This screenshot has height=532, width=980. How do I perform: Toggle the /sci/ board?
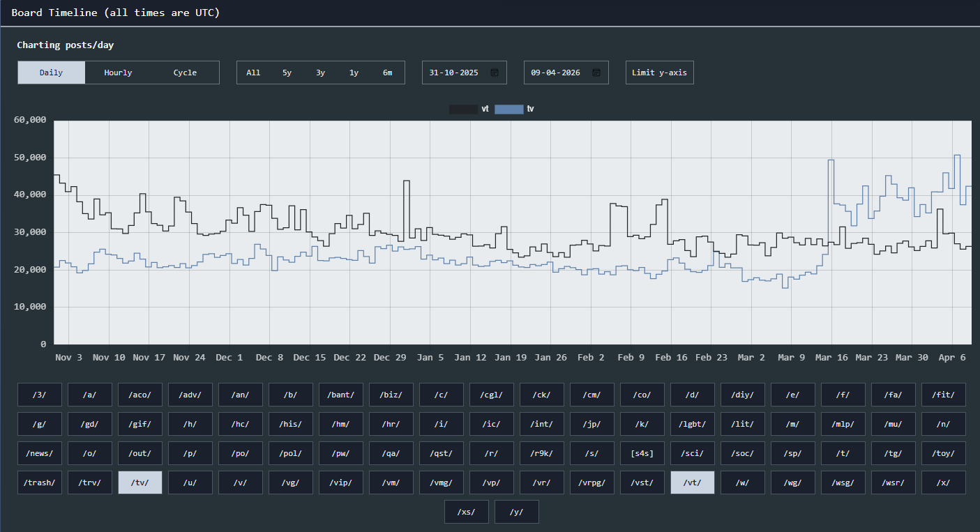coord(693,453)
